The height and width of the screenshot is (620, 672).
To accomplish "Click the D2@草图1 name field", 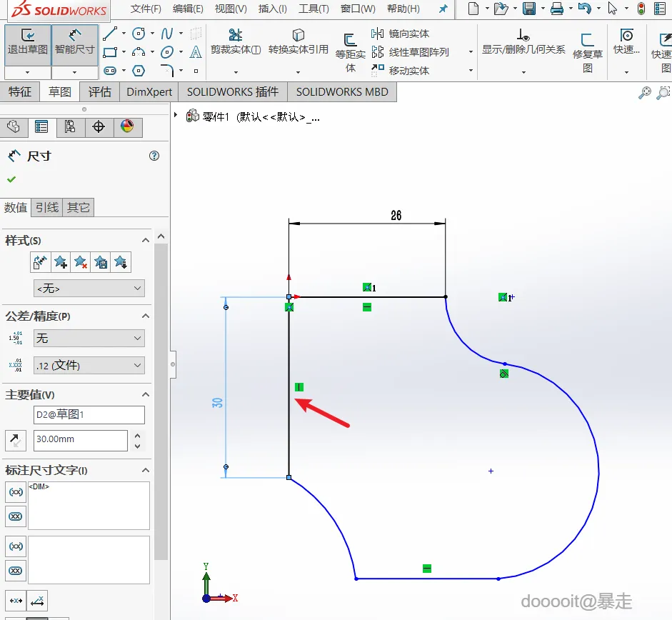I will [x=89, y=414].
